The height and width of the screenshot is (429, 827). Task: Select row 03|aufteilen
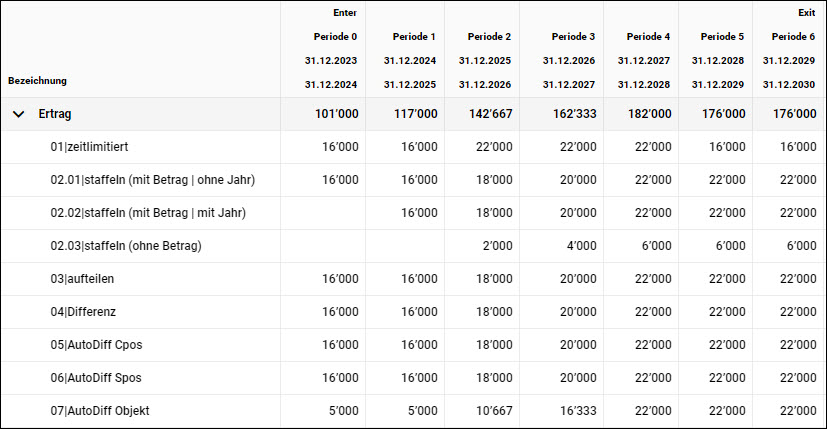[414, 279]
